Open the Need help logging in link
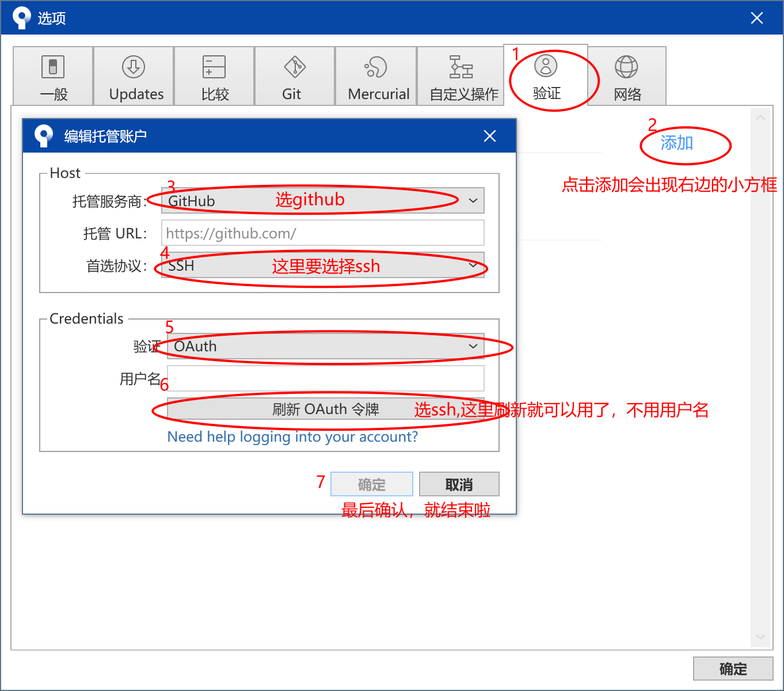This screenshot has width=784, height=691. (292, 436)
